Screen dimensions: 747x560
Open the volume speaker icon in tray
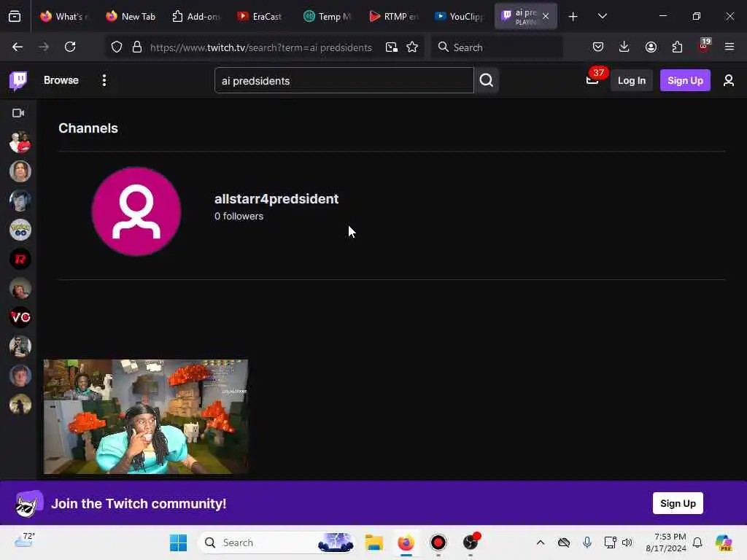click(x=627, y=542)
